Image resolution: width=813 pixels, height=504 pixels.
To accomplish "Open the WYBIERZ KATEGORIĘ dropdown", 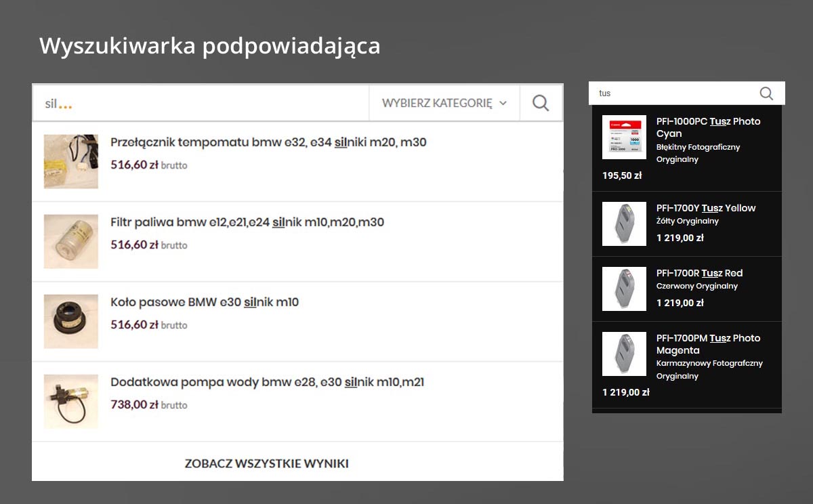I will pyautogui.click(x=444, y=103).
